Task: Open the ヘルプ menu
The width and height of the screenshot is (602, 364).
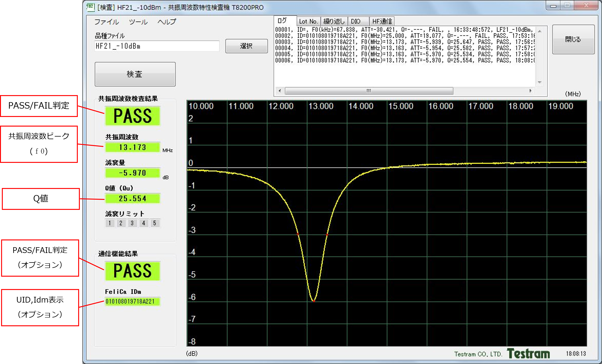Action: pos(167,22)
